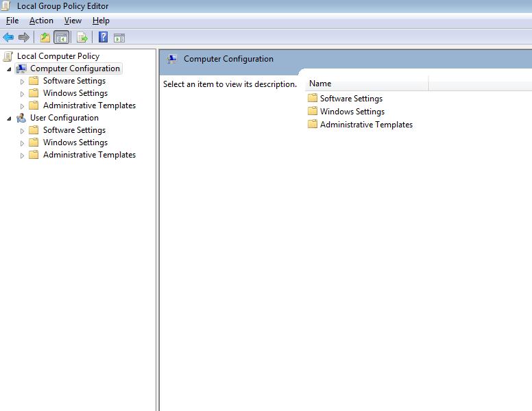532x411 pixels.
Task: Click the Computer Configuration icon in tree
Action: click(x=21, y=68)
